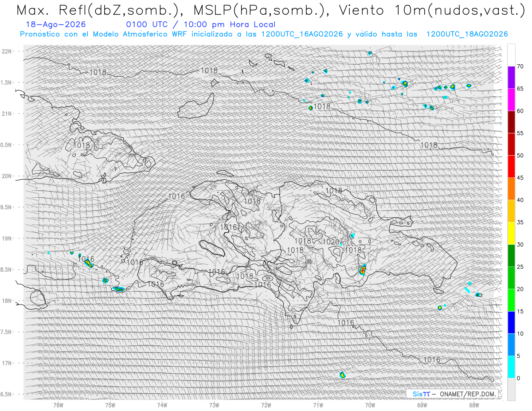Click the '76W' longitude label
The width and height of the screenshot is (532, 411).
click(x=58, y=404)
